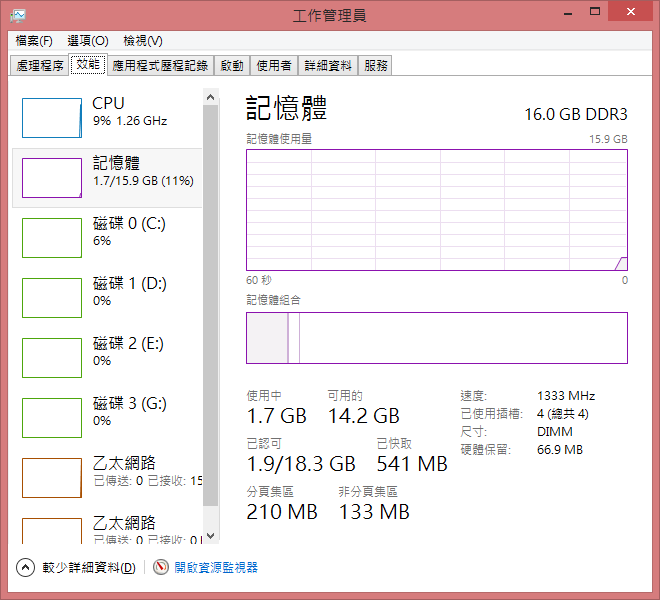Image resolution: width=660 pixels, height=600 pixels.
Task: Click the resource monitor icon
Action: [160, 567]
